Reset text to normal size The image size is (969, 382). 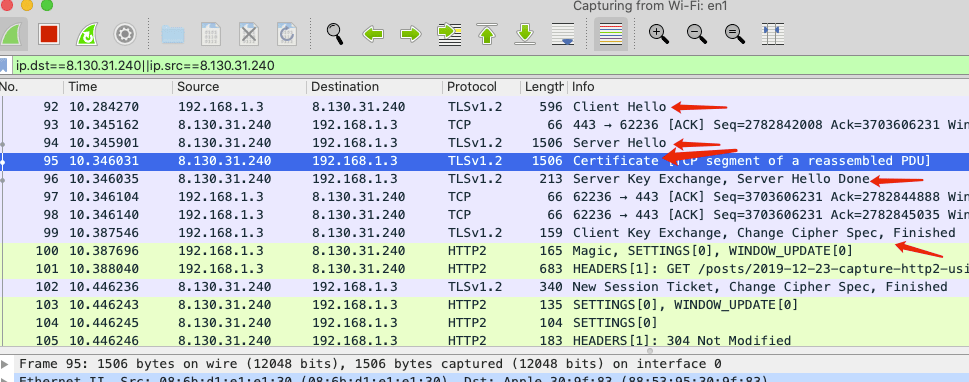point(735,33)
